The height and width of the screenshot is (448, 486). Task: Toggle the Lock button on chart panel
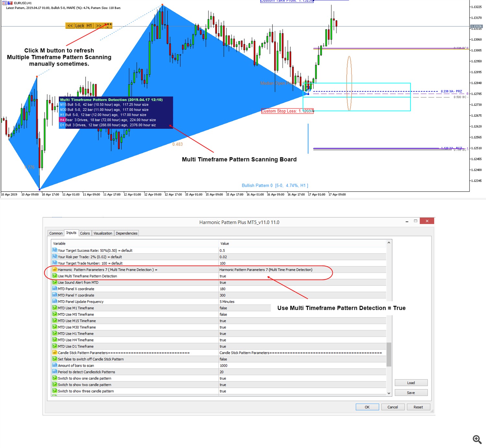[x=80, y=26]
